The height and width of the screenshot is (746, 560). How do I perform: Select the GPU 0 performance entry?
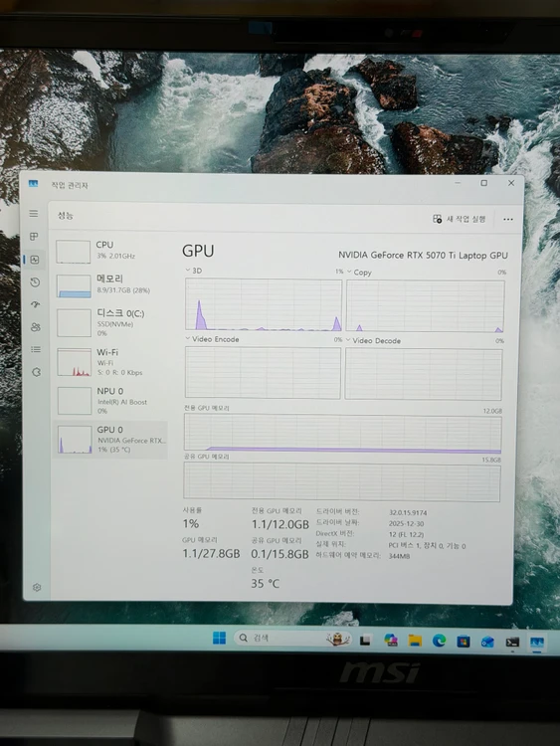(111, 440)
